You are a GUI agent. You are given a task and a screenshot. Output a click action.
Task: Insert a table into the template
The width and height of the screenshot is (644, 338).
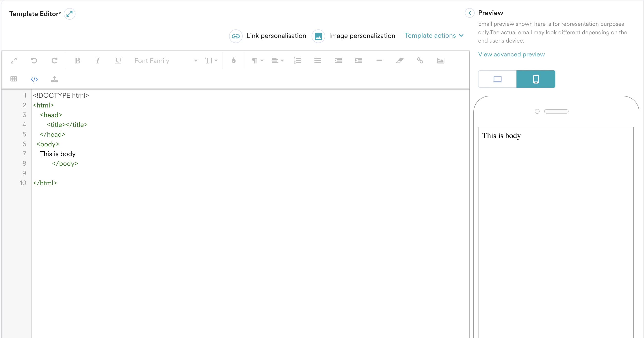(14, 79)
